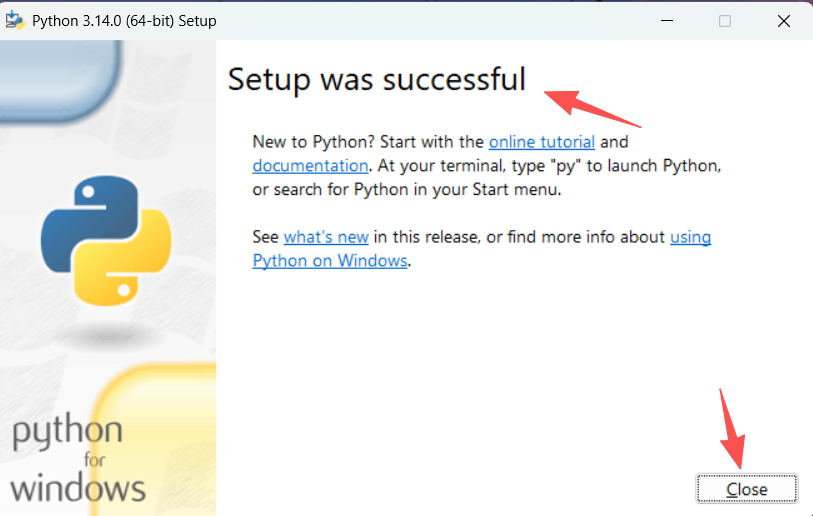Click the Setup was successful heading

(x=376, y=79)
